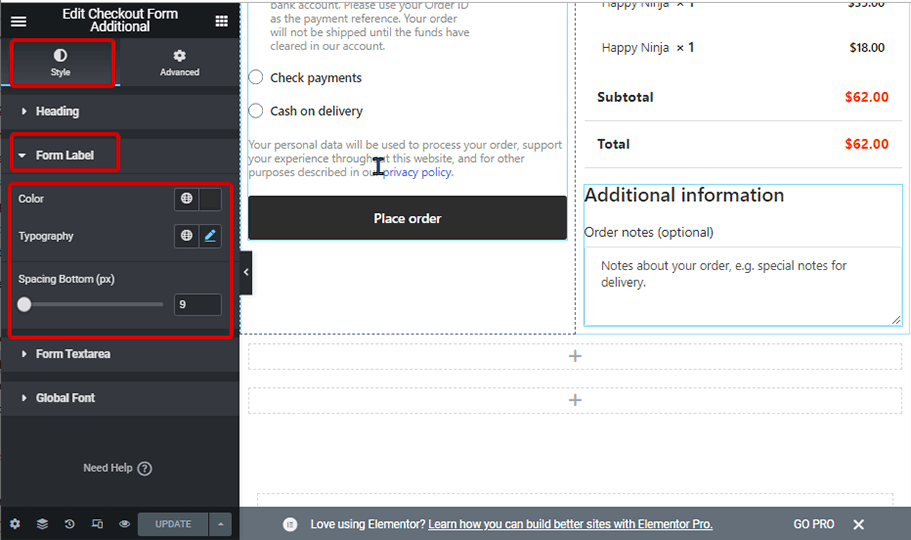
Task: Click the Edit Checkout Form Additional title
Action: pyautogui.click(x=120, y=20)
